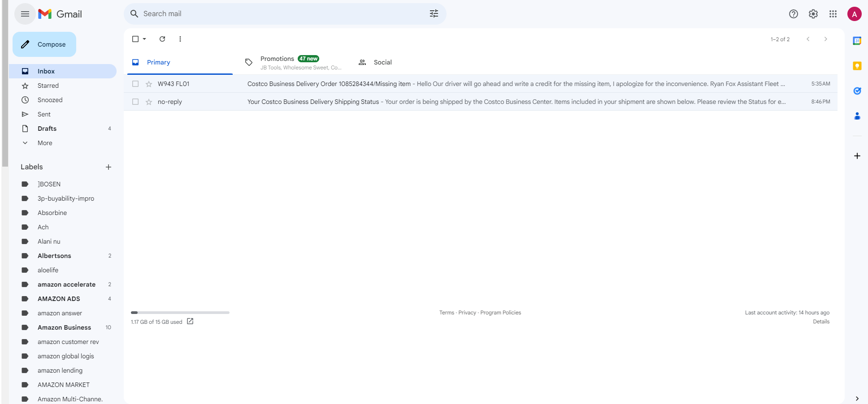Open the Drafts folder
This screenshot has height=404, width=868.
(63, 129)
